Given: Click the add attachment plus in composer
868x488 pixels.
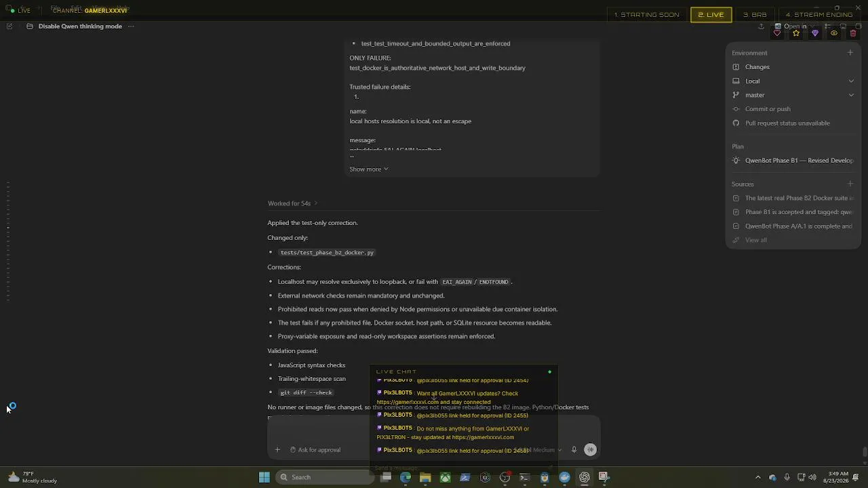Looking at the screenshot, I should (x=277, y=449).
